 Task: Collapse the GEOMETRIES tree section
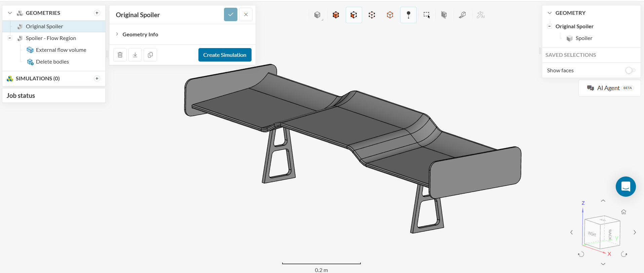(10, 13)
